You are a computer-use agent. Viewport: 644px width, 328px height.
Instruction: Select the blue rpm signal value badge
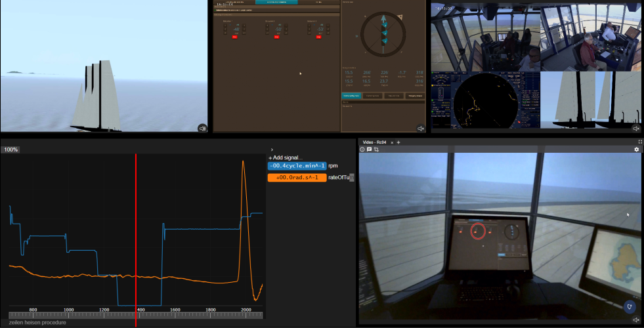tap(297, 166)
